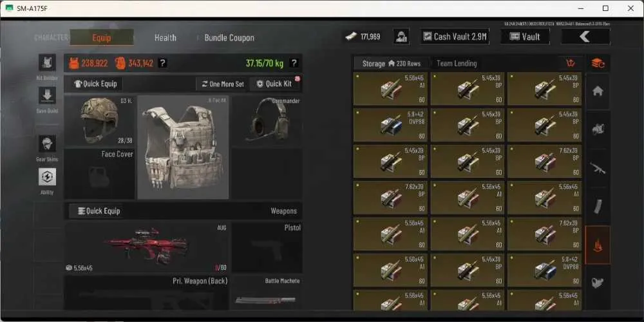
Task: Click Quick Equip above the helmet slot
Action: 95,84
